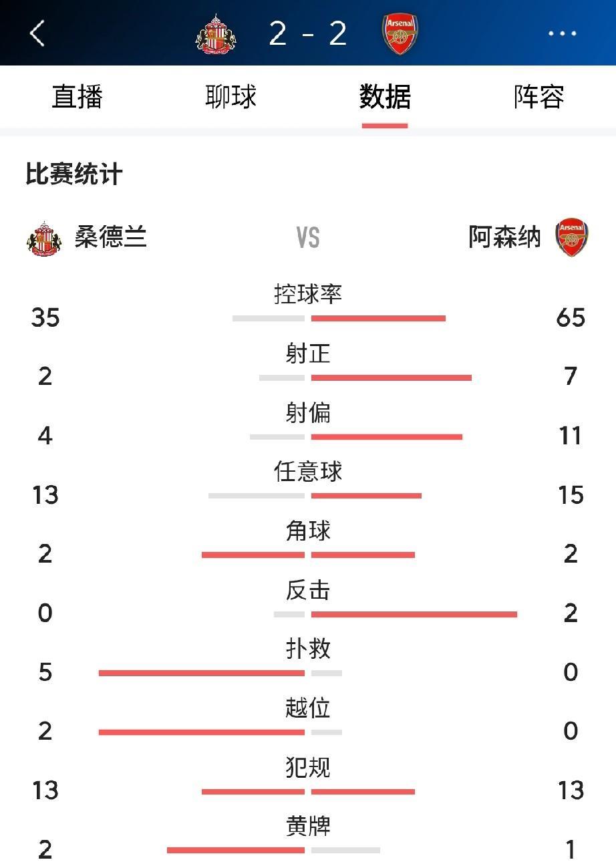Open the more options ellipsis menu
Screen dimensions: 616x866
[565, 33]
